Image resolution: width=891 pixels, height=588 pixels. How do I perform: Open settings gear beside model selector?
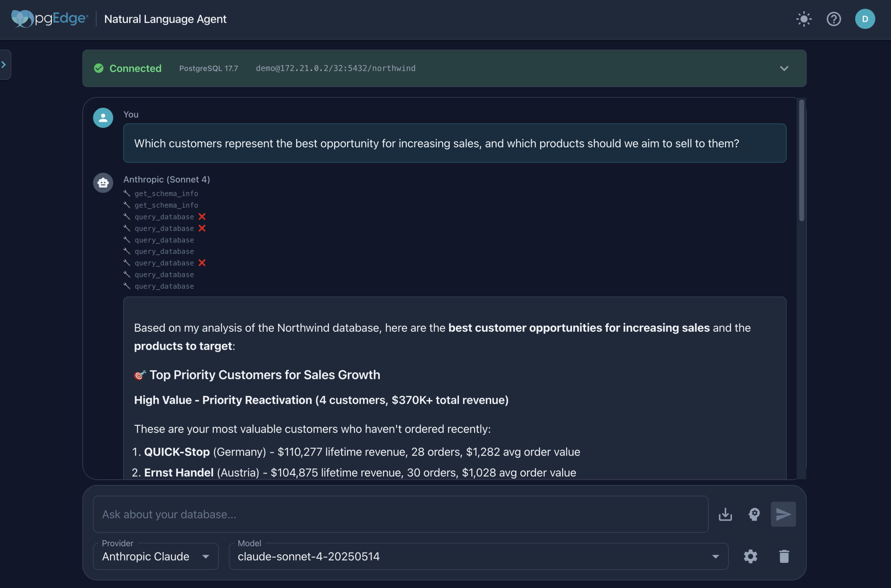coord(750,556)
